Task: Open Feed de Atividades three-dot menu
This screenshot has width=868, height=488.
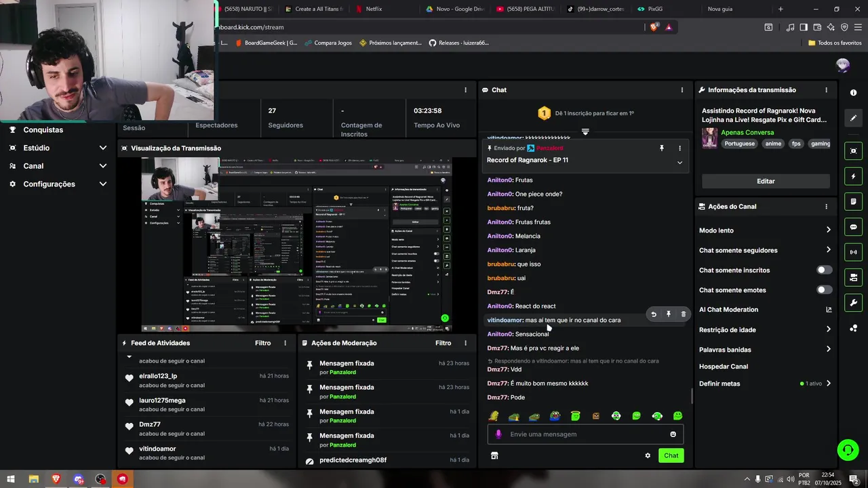Action: pos(285,343)
